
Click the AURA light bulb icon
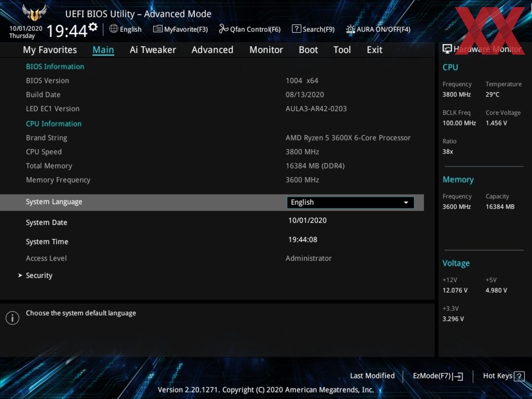click(x=350, y=29)
